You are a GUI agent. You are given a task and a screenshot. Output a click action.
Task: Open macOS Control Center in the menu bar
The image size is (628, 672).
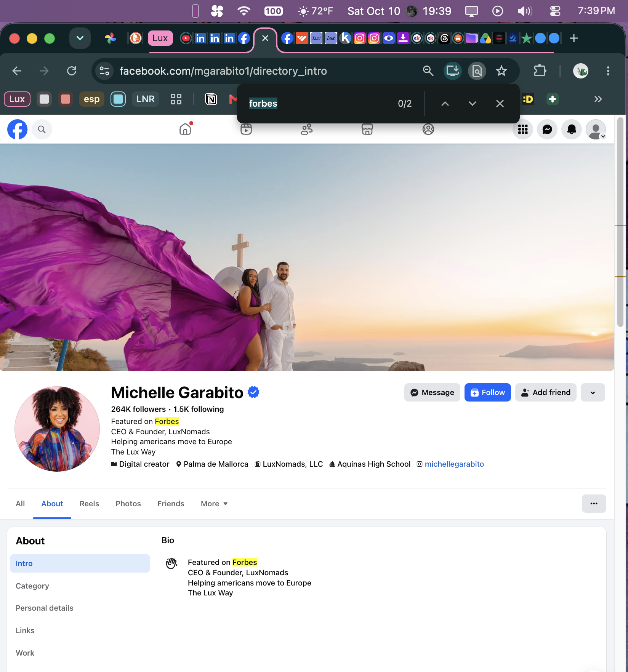(555, 11)
